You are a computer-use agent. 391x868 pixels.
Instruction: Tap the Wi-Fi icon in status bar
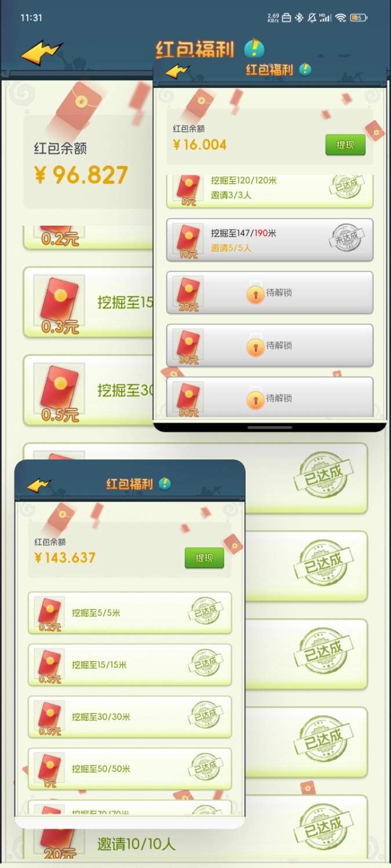(x=341, y=18)
